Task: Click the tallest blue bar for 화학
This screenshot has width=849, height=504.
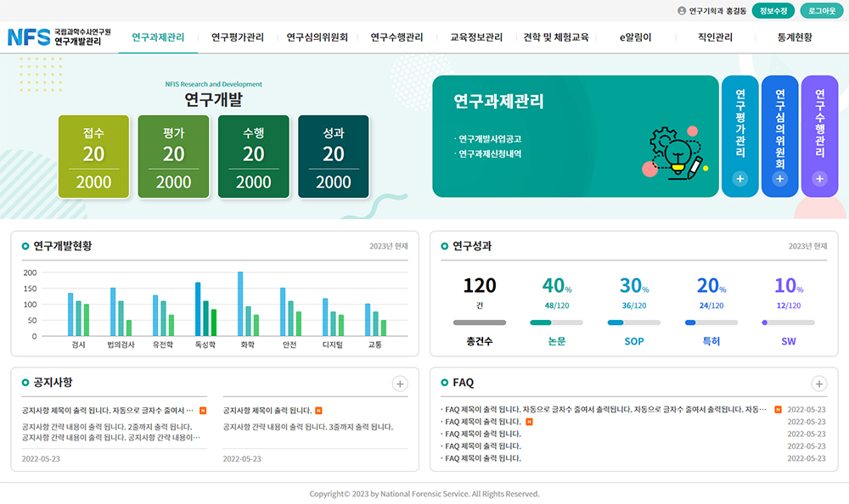Action: (x=240, y=304)
